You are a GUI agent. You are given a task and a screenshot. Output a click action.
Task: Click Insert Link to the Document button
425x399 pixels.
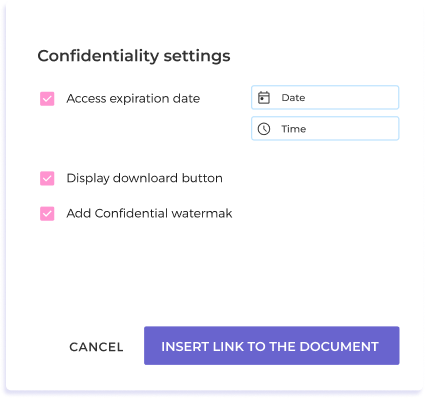[272, 346]
